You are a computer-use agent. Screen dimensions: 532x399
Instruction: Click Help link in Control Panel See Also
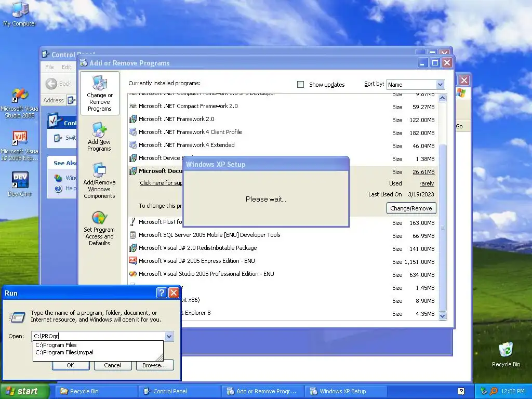(x=70, y=188)
